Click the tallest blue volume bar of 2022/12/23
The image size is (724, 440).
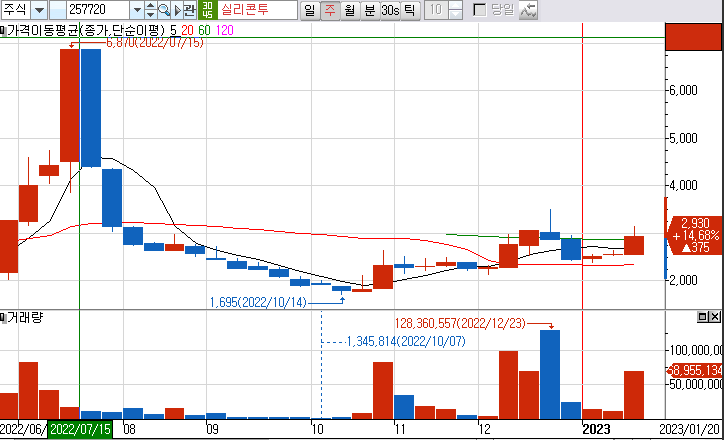[550, 374]
